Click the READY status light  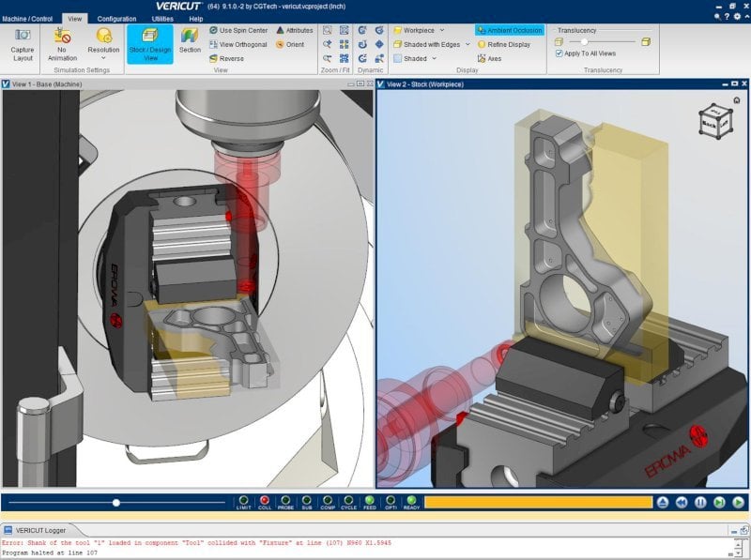point(411,500)
